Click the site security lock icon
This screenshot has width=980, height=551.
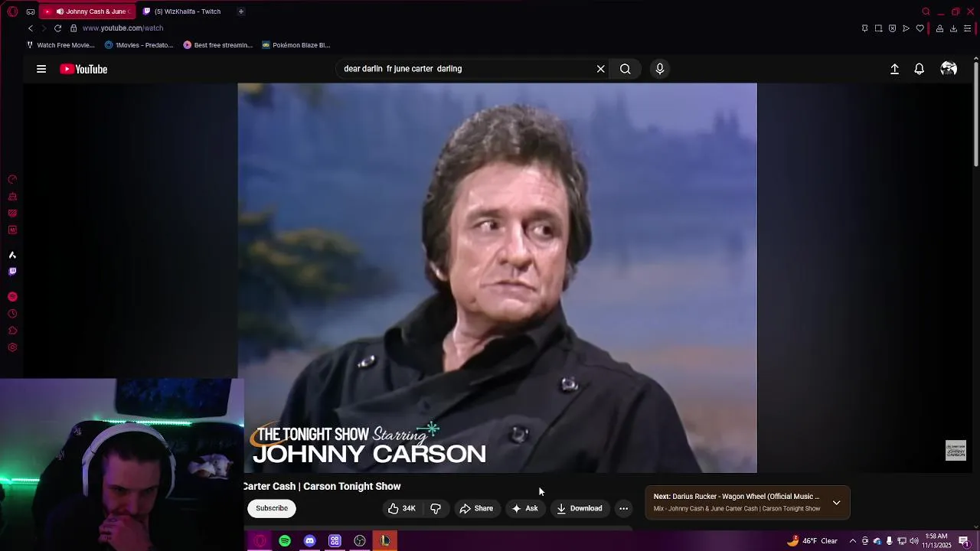(73, 28)
